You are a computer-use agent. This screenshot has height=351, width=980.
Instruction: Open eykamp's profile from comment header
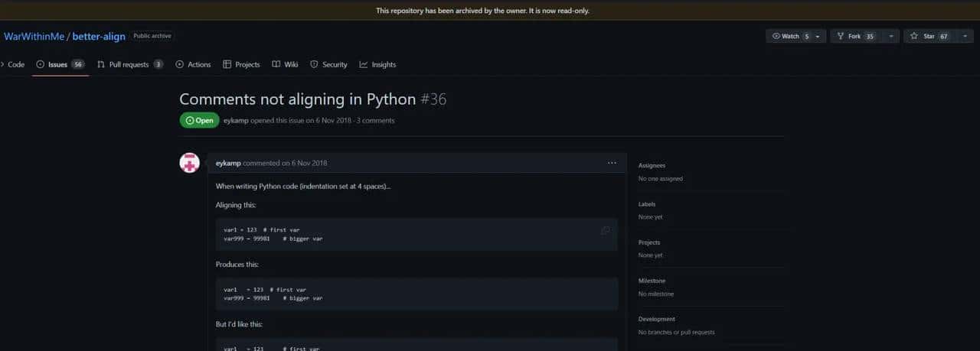[228, 163]
